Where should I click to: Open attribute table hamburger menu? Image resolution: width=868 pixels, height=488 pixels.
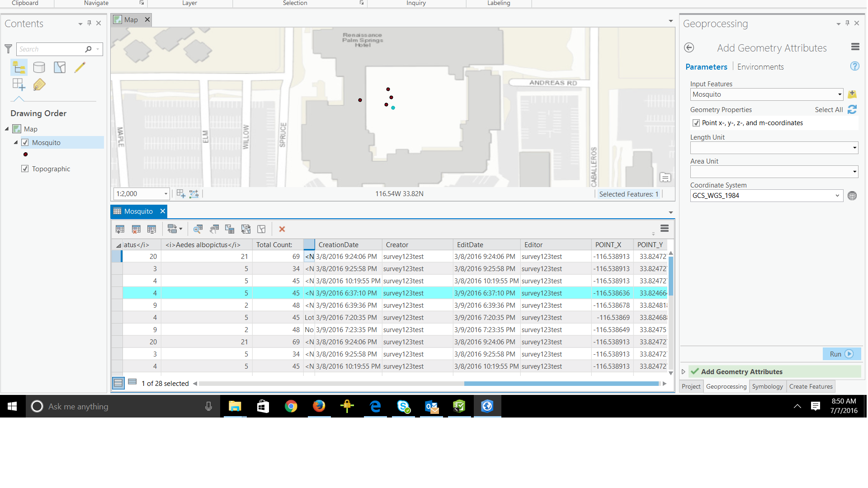pyautogui.click(x=665, y=229)
